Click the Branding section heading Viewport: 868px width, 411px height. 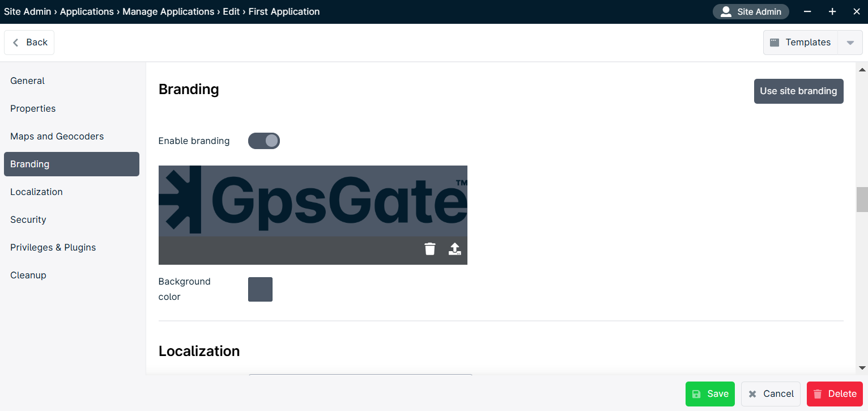189,89
